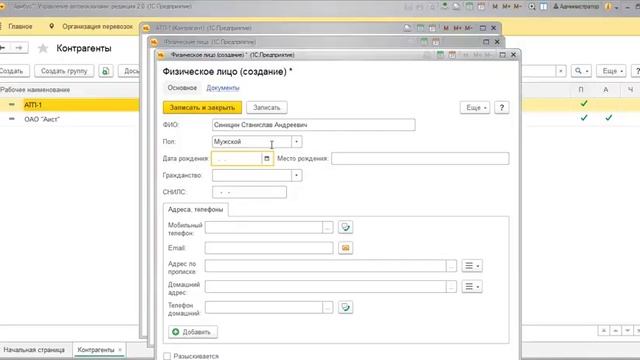Click the А column header
The height and width of the screenshot is (360, 640).
click(606, 90)
